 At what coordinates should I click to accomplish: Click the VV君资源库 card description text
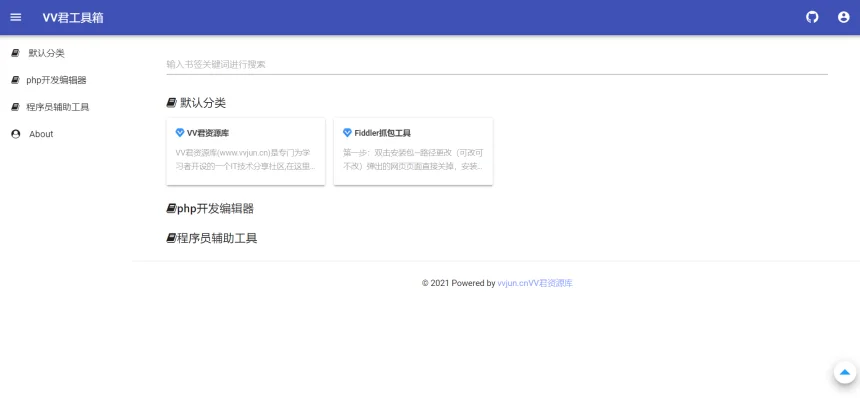246,160
